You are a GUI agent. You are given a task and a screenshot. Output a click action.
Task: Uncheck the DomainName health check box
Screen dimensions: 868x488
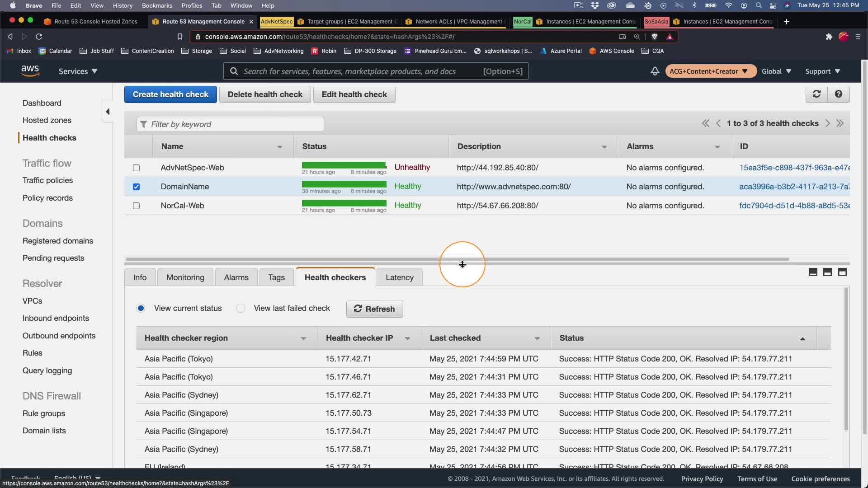coord(136,187)
